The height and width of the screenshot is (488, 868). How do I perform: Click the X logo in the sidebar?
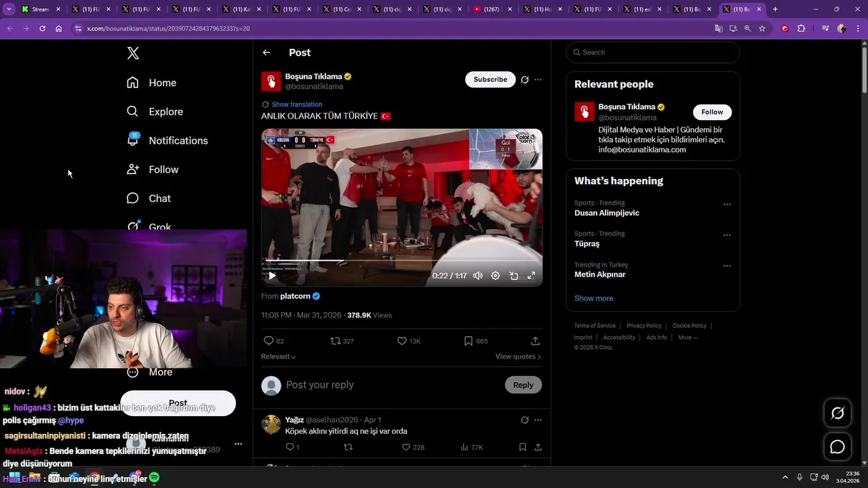click(x=133, y=54)
